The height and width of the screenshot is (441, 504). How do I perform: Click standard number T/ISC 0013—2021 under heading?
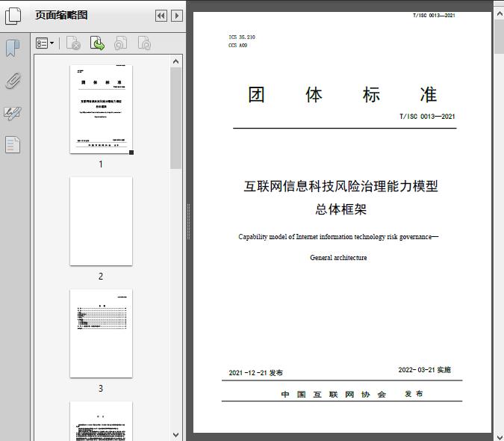pyautogui.click(x=427, y=117)
